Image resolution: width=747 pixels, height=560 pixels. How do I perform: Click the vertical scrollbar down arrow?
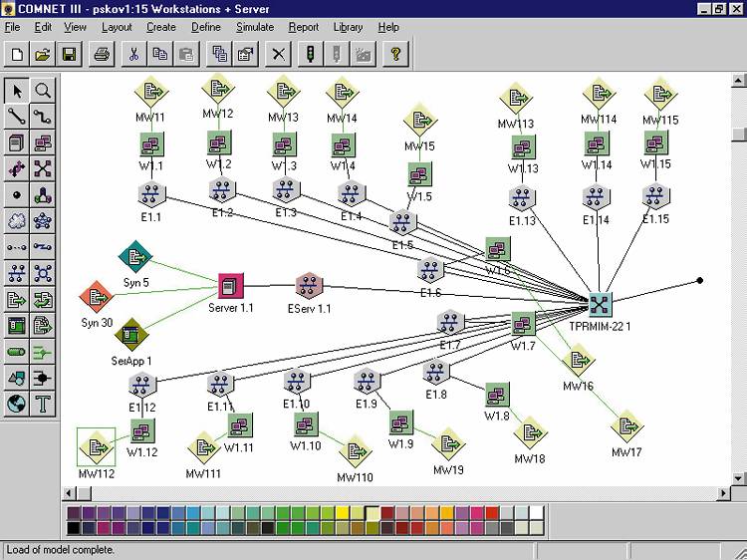tap(738, 478)
